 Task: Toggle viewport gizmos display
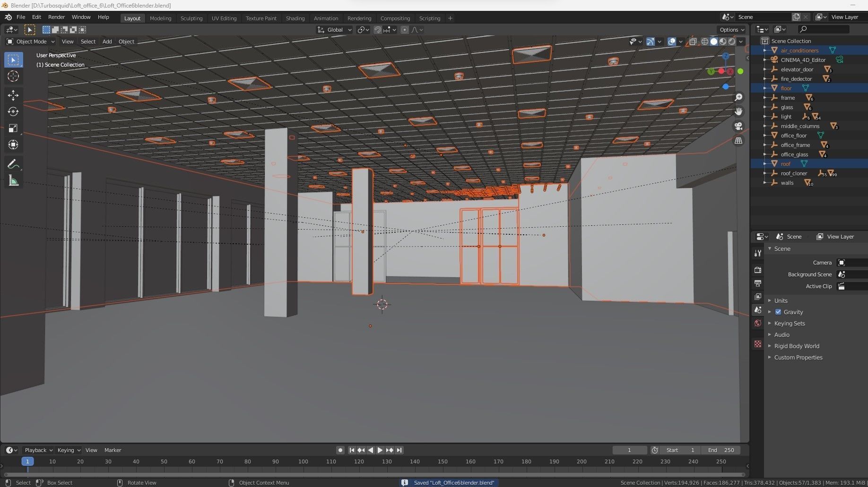click(651, 42)
